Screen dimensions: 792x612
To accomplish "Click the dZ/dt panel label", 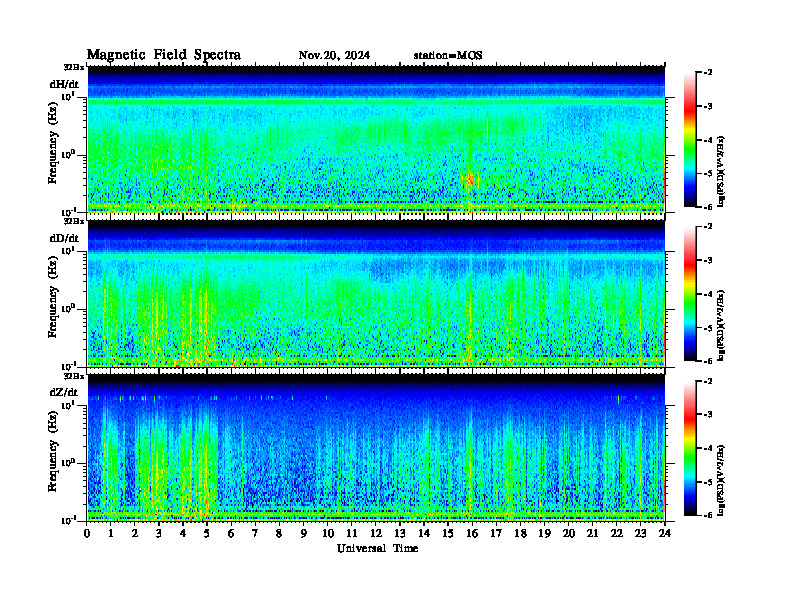I will [x=64, y=392].
